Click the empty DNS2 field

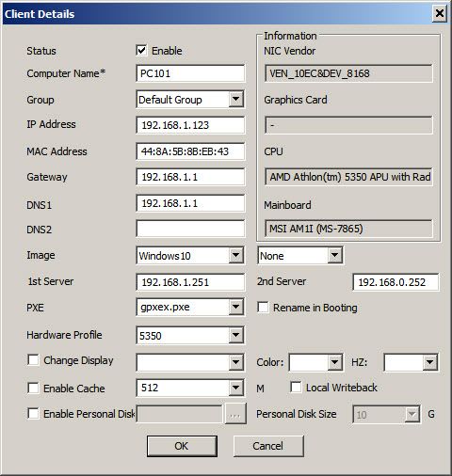click(x=190, y=229)
